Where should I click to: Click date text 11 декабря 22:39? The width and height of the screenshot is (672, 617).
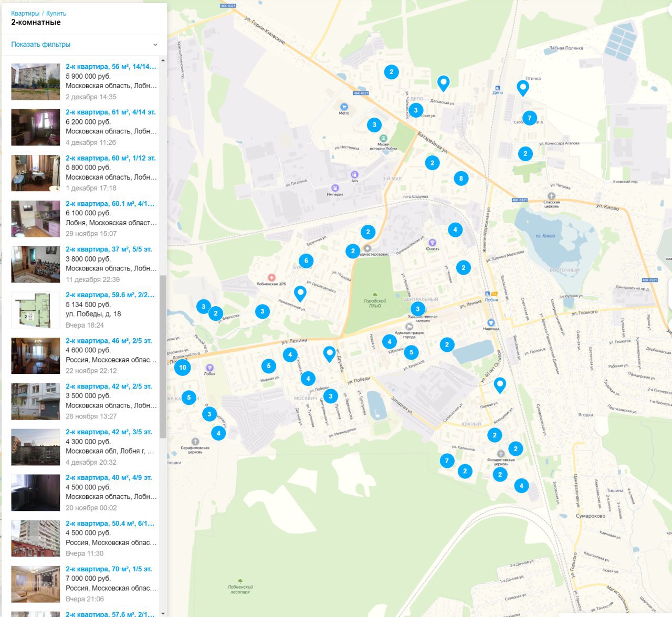pos(92,280)
